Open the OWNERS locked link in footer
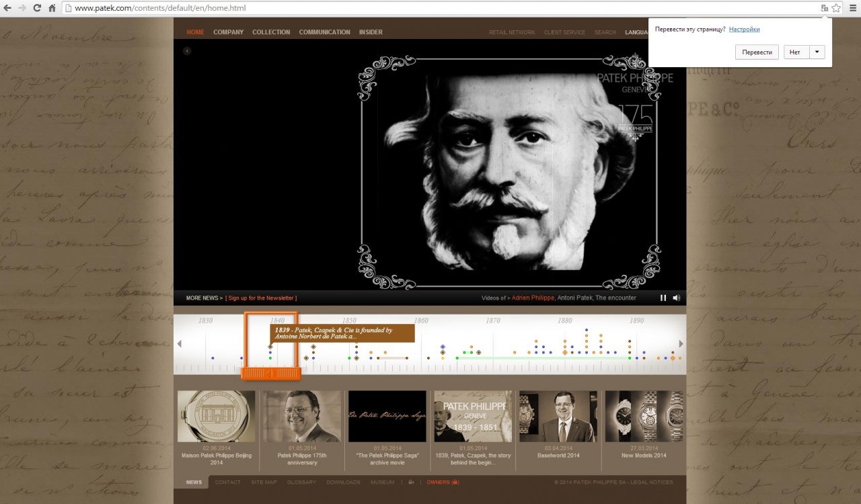861x504 pixels. point(443,482)
